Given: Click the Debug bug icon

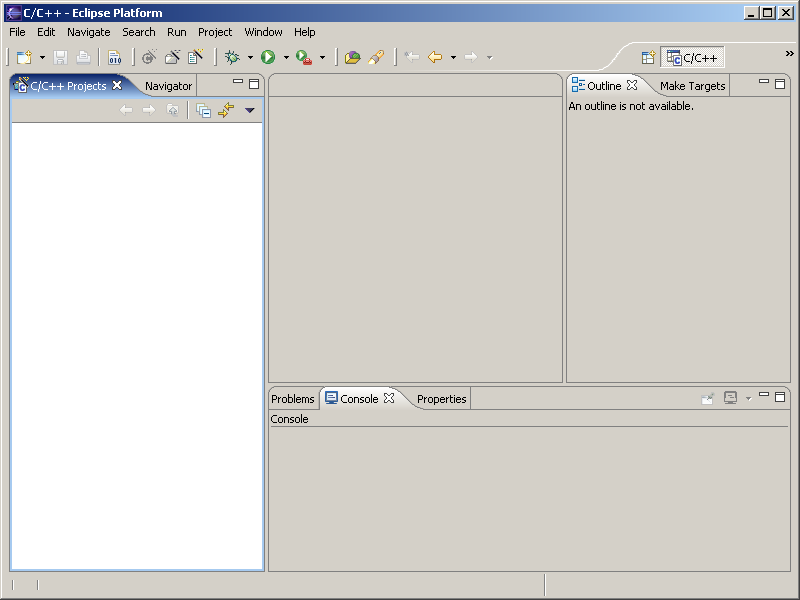Looking at the screenshot, I should (x=232, y=58).
